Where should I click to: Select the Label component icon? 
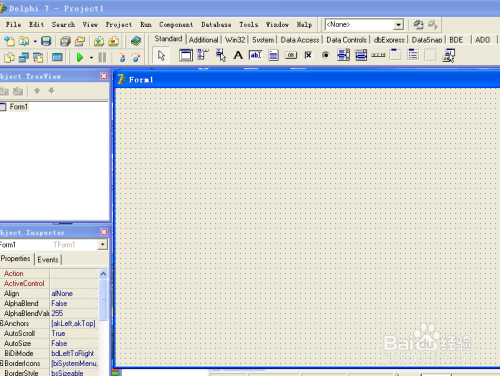(x=238, y=55)
